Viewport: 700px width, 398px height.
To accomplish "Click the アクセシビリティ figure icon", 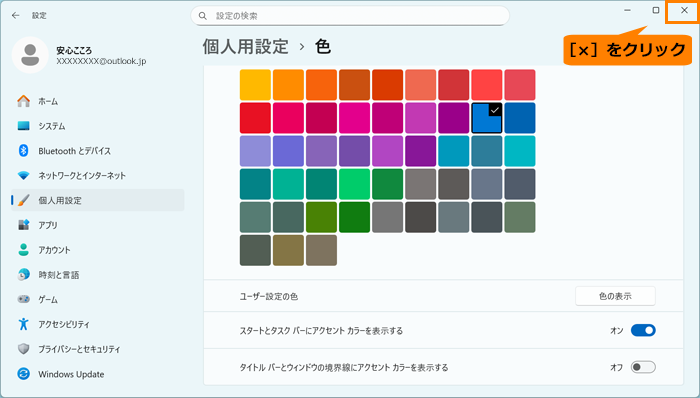I will pos(24,324).
